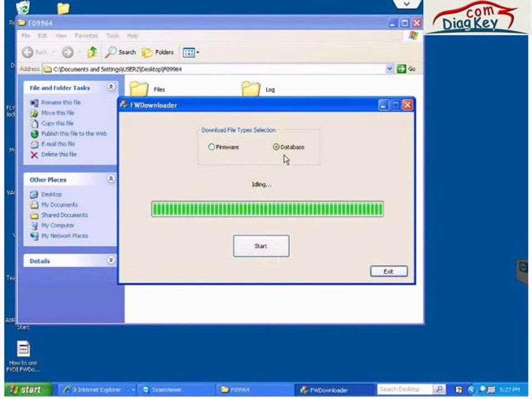Click Copy this file
The height and width of the screenshot is (399, 532).
tap(57, 123)
